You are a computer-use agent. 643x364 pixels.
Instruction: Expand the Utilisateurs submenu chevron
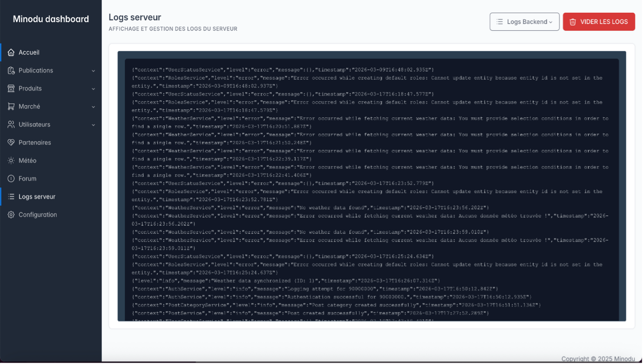93,125
